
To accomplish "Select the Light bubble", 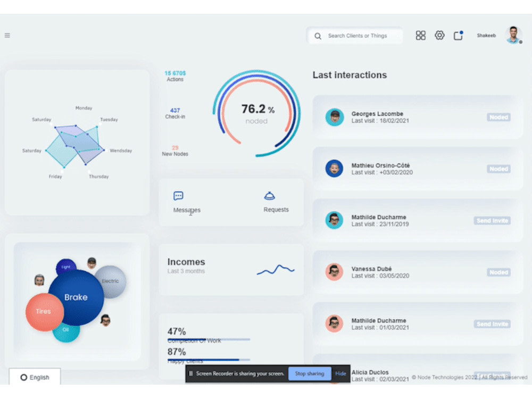I will [x=66, y=267].
